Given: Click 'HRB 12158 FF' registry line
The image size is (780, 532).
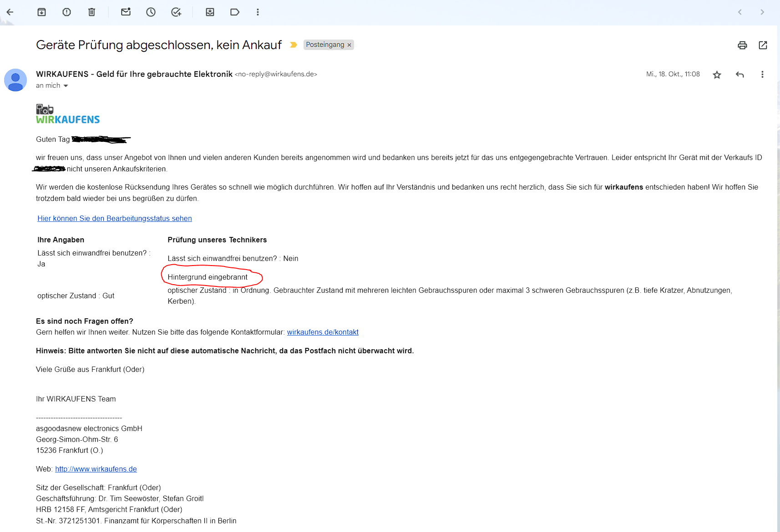Looking at the screenshot, I should [x=109, y=509].
